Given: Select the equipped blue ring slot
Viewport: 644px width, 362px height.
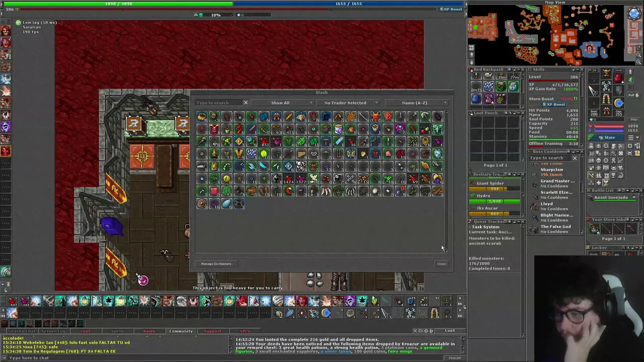Looking at the screenshot, I should (618, 104).
